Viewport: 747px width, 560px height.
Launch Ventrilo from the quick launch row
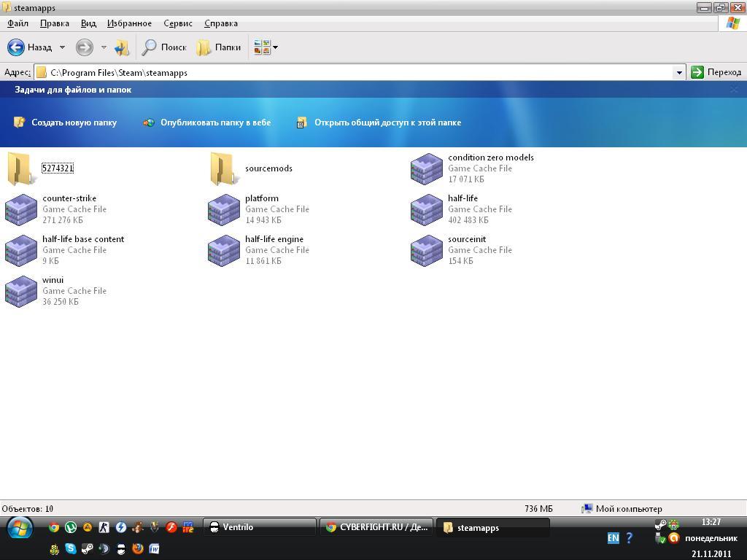point(121,549)
